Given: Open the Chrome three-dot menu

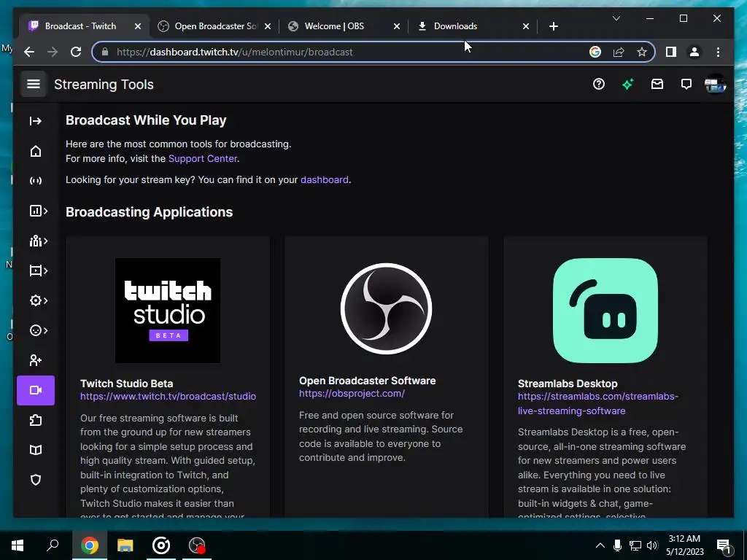Looking at the screenshot, I should [x=718, y=52].
